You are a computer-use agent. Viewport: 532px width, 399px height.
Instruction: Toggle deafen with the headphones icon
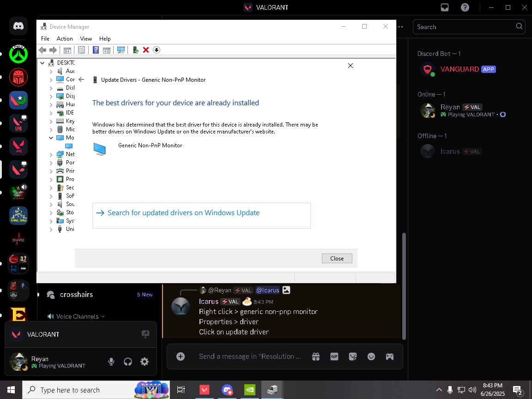click(x=128, y=362)
